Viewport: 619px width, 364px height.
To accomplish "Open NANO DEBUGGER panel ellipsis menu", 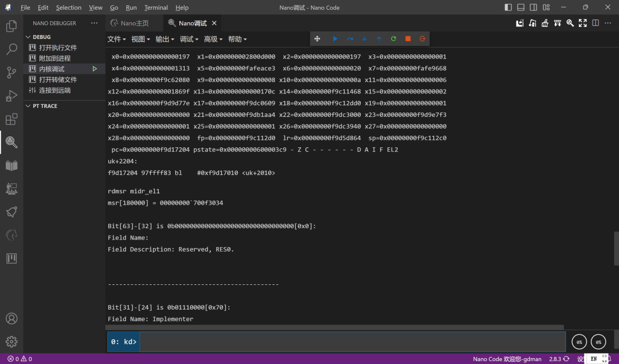I will (x=94, y=24).
